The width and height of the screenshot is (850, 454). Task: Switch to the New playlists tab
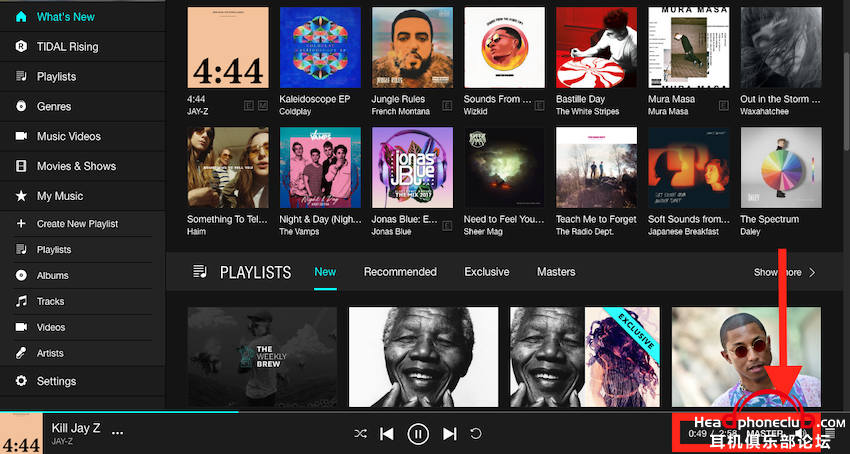pyautogui.click(x=325, y=272)
